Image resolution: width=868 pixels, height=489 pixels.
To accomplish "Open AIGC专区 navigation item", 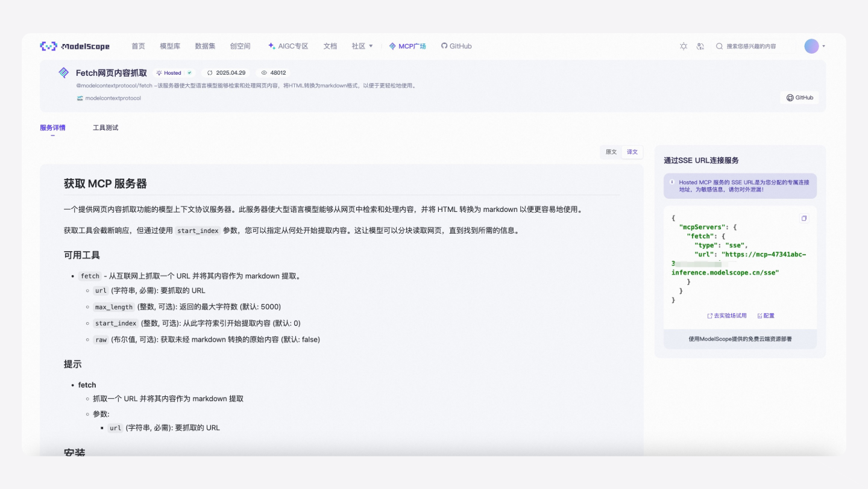I will pyautogui.click(x=289, y=46).
